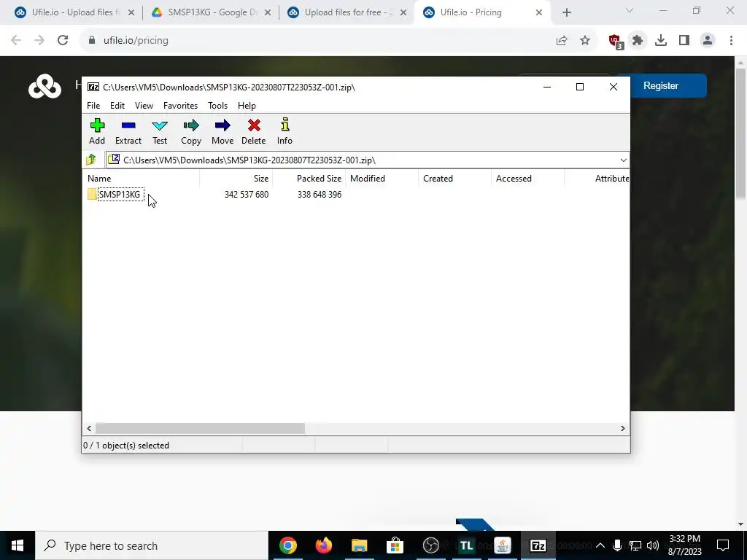Open the notifications center icon

click(723, 545)
